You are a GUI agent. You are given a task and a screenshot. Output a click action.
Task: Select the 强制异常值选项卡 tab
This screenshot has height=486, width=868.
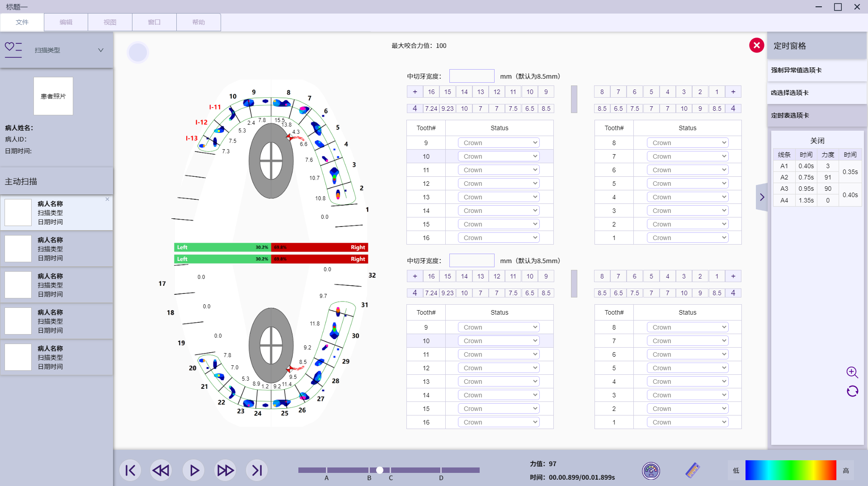(816, 70)
